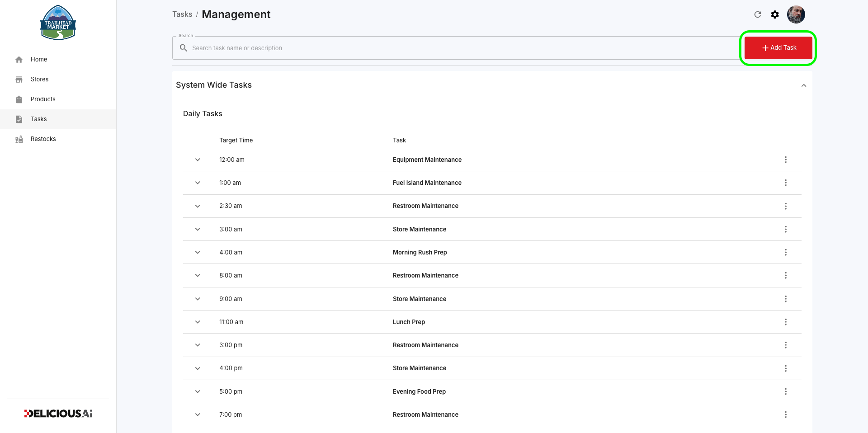Expand the 11:00 am Lunch Prep row
Screen dimensions: 868x433
(198, 322)
